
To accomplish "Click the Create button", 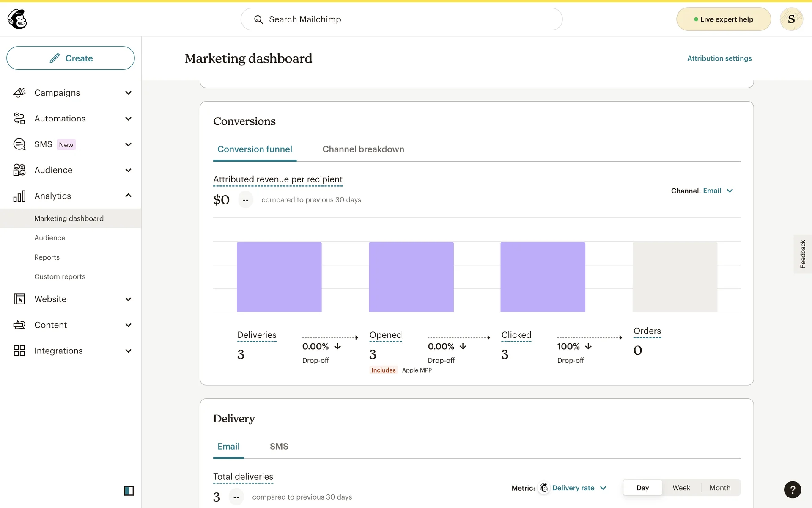I will point(71,58).
